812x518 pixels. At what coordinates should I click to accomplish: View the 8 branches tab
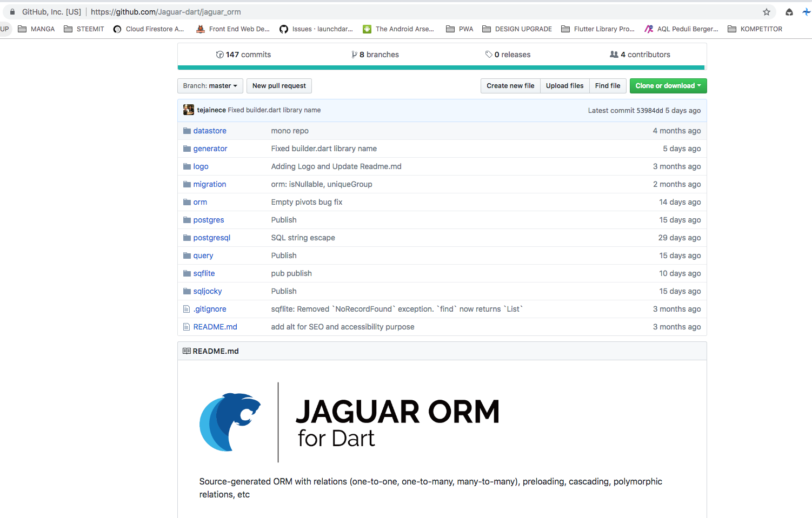click(x=375, y=55)
